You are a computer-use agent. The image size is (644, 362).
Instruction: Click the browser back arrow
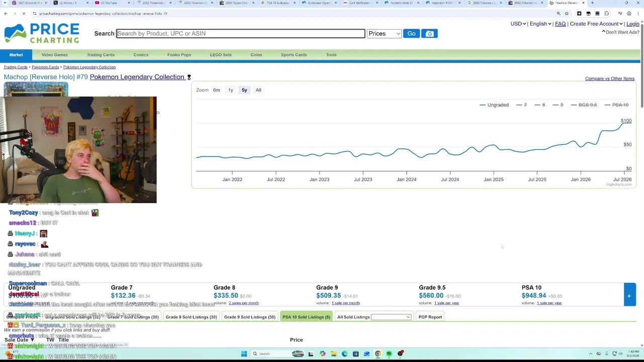tap(6, 14)
